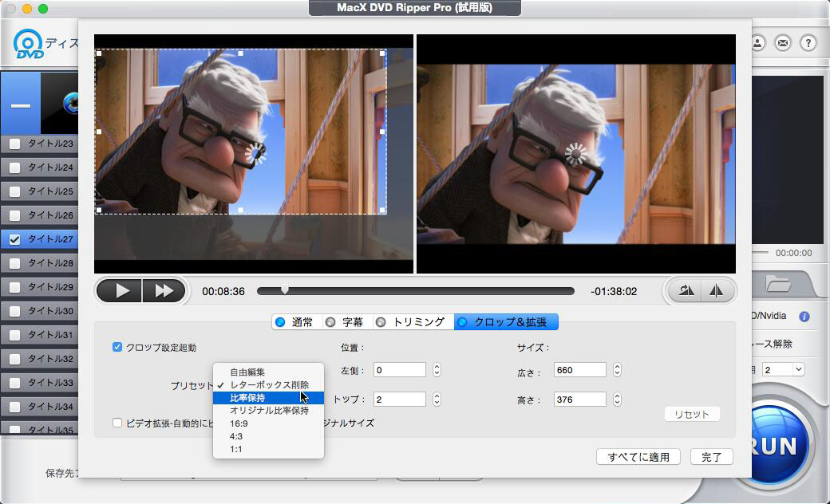830x504 pixels.
Task: Check the タイトル28 checkbox
Action: coord(15,263)
